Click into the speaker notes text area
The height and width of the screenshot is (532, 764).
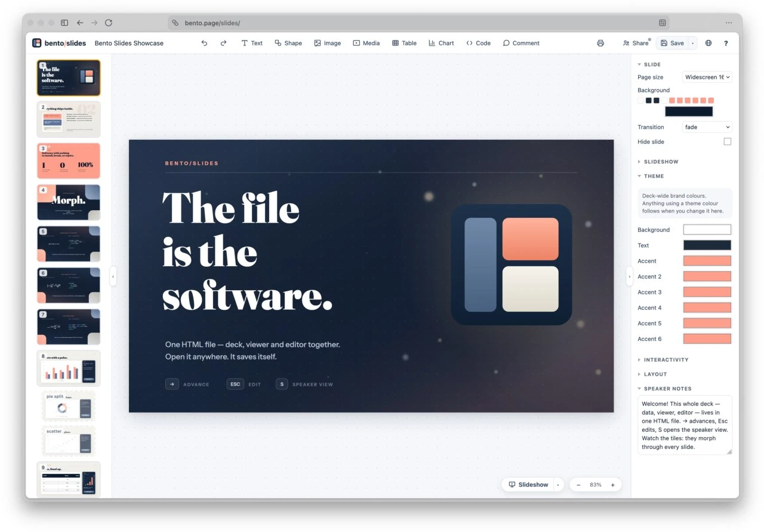click(685, 425)
